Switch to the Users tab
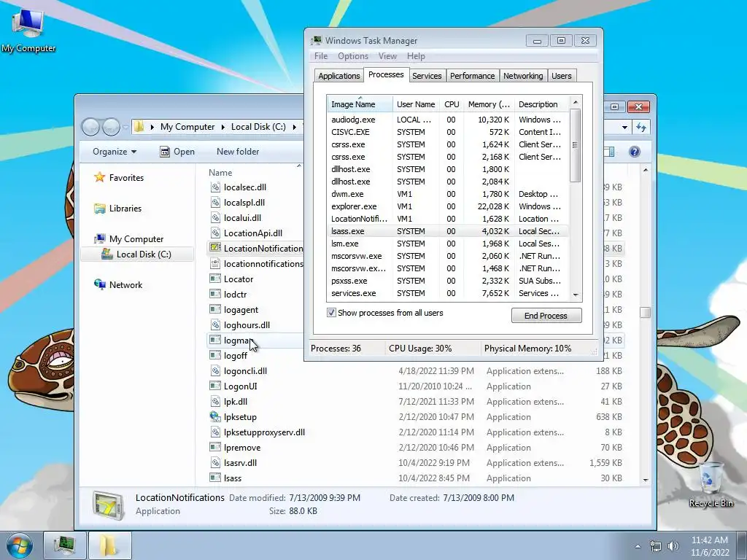This screenshot has width=747, height=560. coord(561,76)
